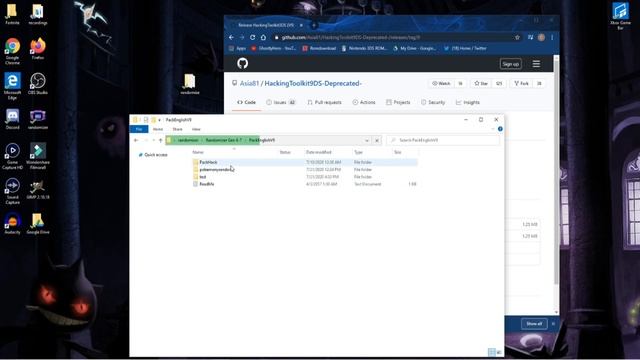This screenshot has width=640, height=360.
Task: Open the recordings desktop folder
Action: pos(38,14)
